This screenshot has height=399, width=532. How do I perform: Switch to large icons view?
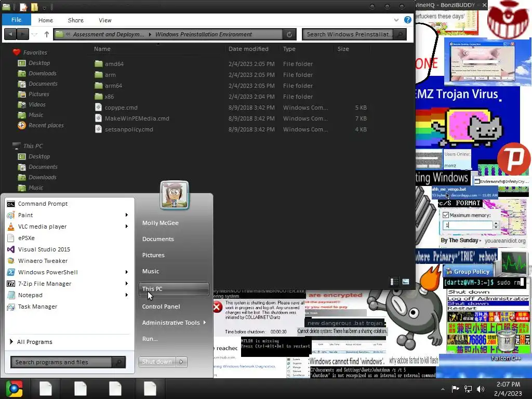[406, 282]
